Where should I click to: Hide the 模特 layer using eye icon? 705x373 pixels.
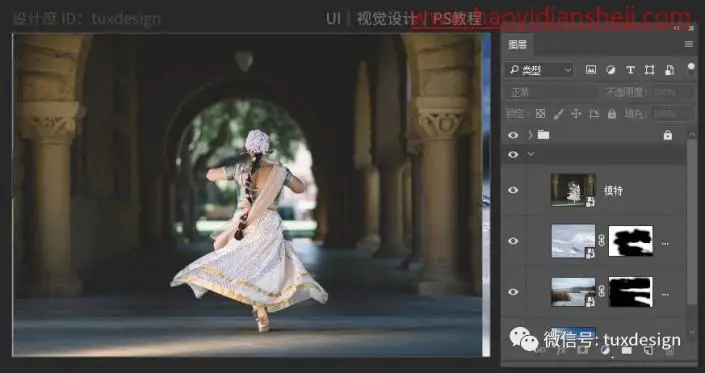(x=513, y=190)
